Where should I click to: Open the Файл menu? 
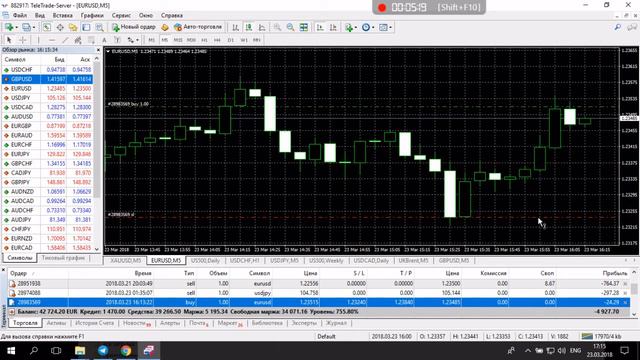coord(20,15)
